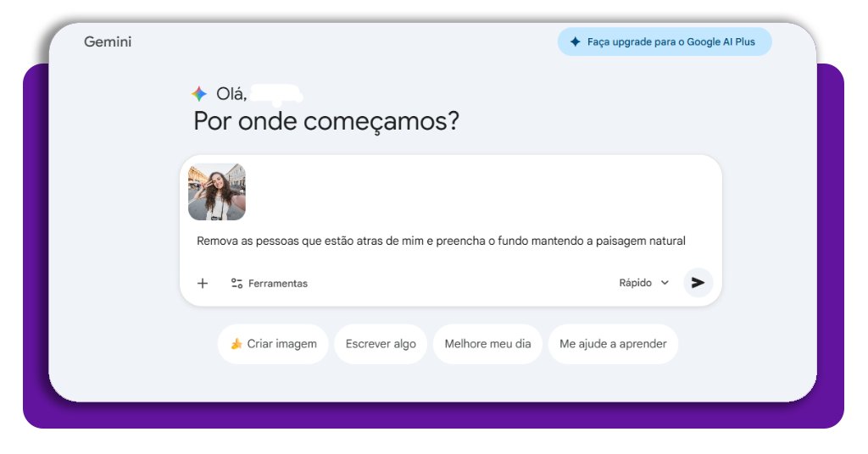Screen dimensions: 868x454
Task: Click into the prompt text beginning 'Remova as pessoas'
Action: (x=441, y=241)
